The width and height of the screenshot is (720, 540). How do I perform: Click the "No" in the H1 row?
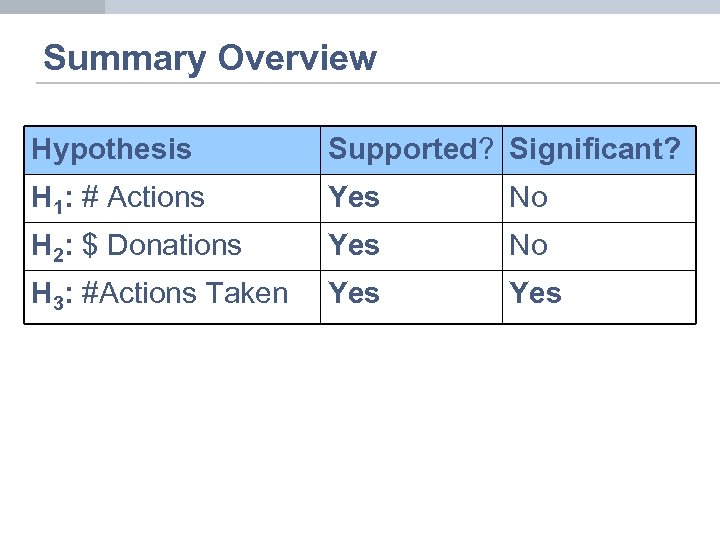[528, 198]
